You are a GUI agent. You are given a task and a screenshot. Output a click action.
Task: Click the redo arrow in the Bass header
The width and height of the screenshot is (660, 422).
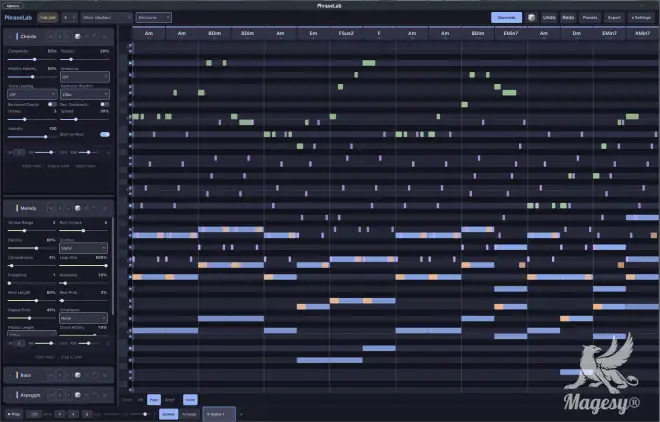(x=95, y=375)
